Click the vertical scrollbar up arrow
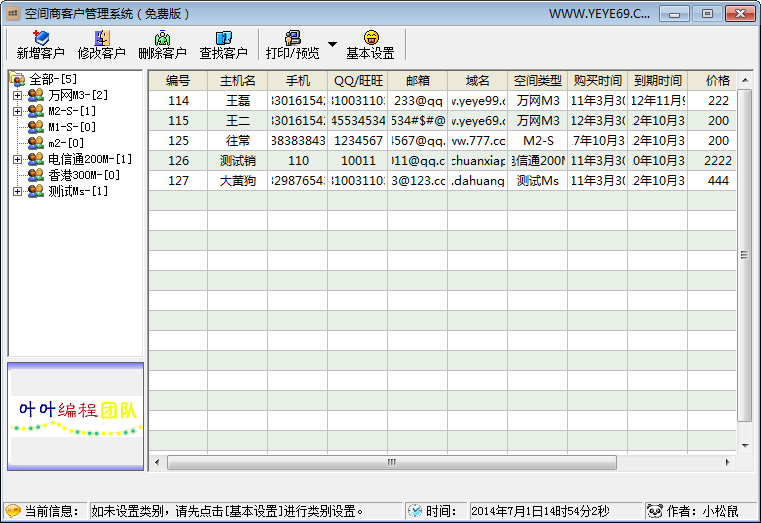Viewport: 761px width, 523px height. (745, 80)
